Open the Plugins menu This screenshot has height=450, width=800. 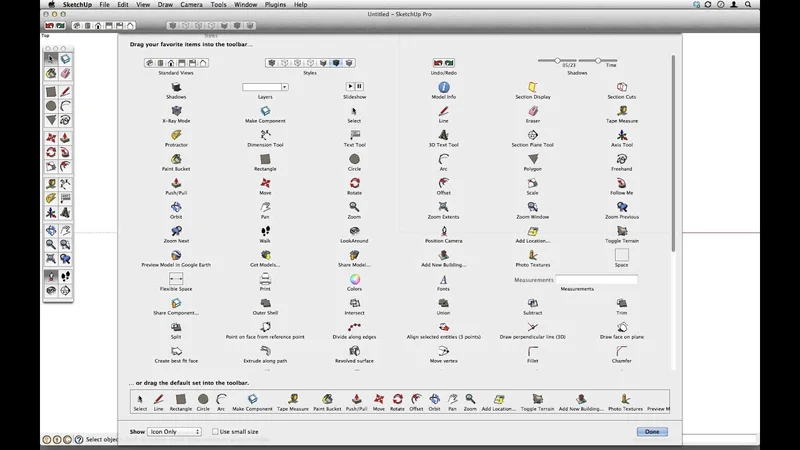tap(275, 5)
